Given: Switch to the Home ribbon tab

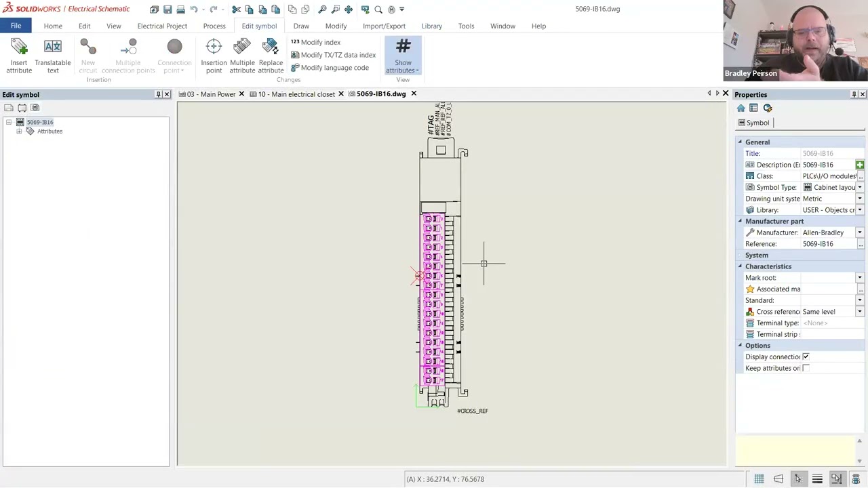Looking at the screenshot, I should pos(53,26).
